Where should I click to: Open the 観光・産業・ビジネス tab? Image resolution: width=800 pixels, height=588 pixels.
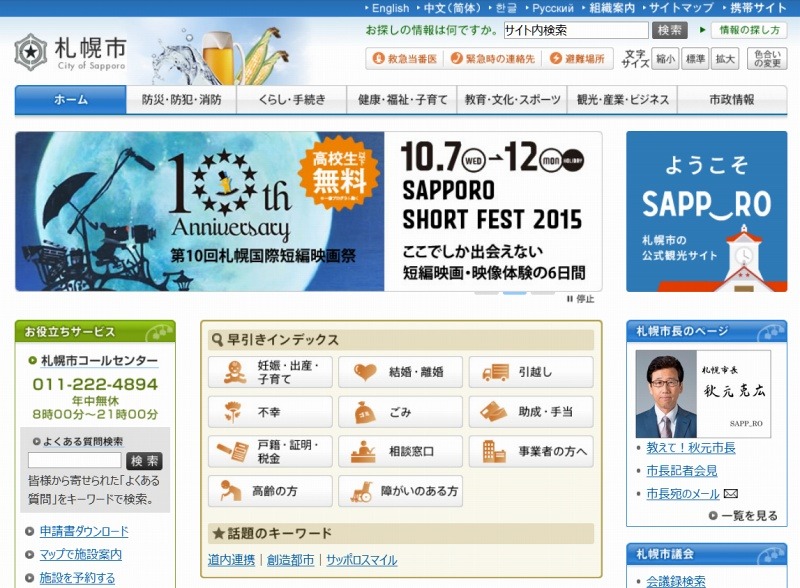pos(622,100)
